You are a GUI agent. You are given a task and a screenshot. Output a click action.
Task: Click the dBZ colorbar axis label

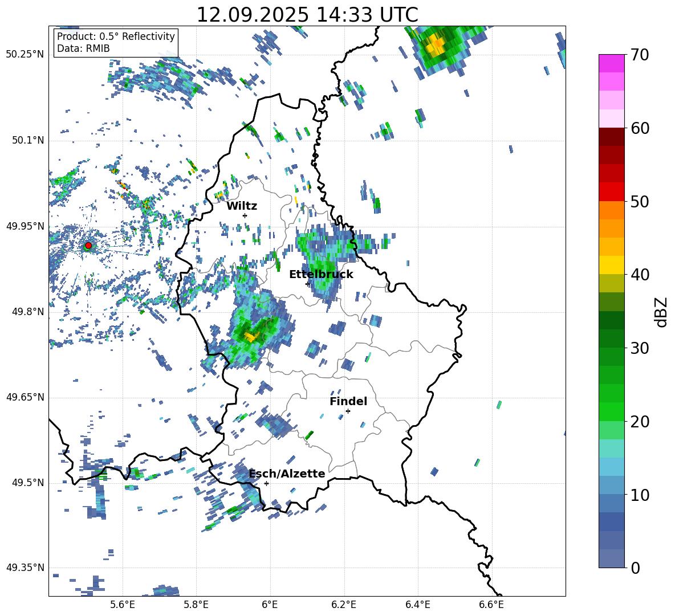point(662,312)
